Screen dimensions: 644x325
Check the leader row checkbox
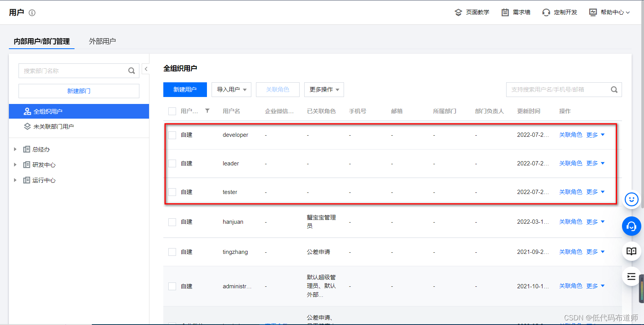pyautogui.click(x=172, y=163)
